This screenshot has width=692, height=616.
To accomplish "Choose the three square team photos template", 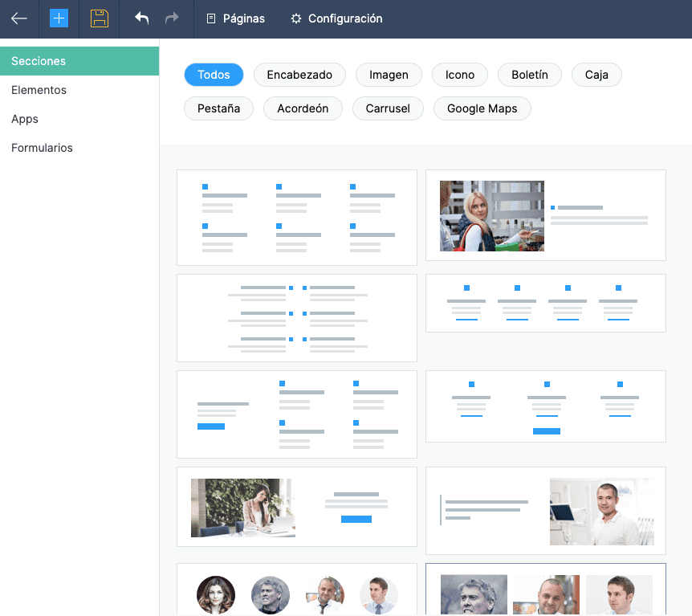I will click(x=546, y=590).
